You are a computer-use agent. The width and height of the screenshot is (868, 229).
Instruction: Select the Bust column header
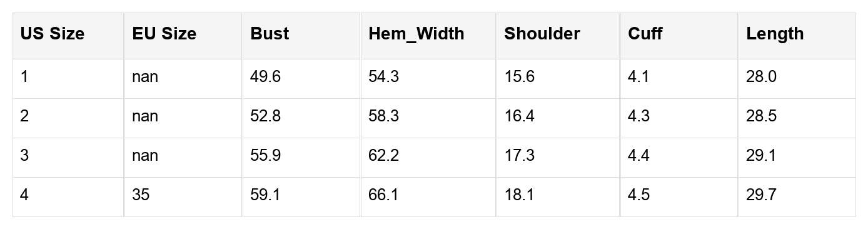pyautogui.click(x=270, y=34)
